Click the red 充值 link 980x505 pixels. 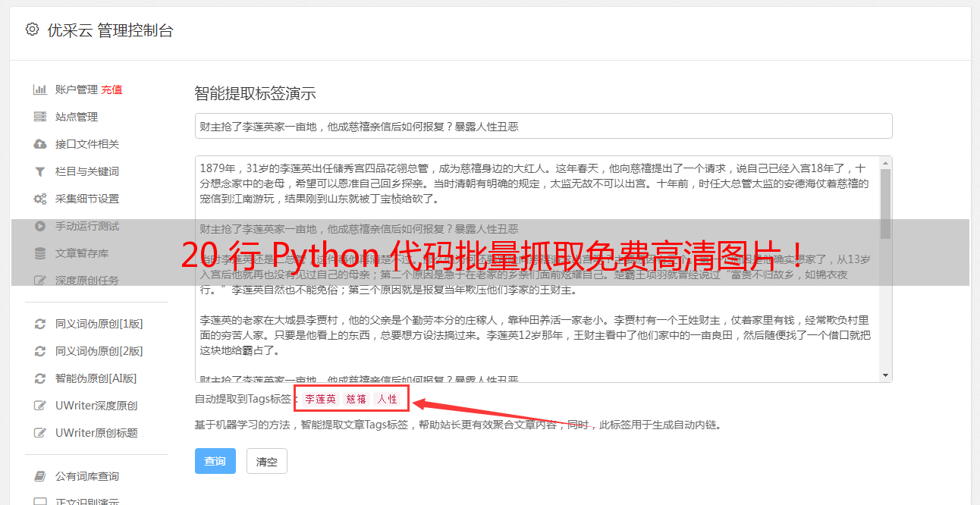tap(112, 89)
